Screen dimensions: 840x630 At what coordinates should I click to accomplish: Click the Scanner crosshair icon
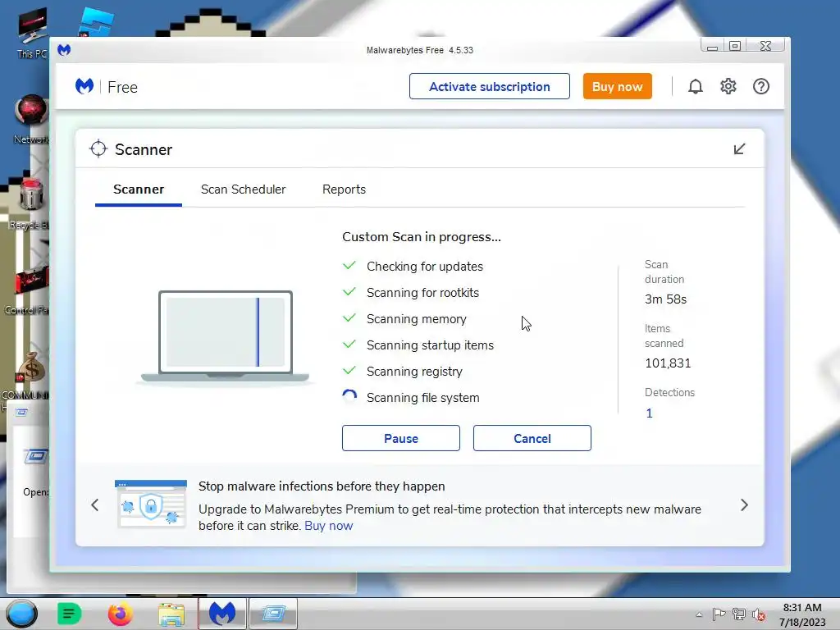click(98, 149)
